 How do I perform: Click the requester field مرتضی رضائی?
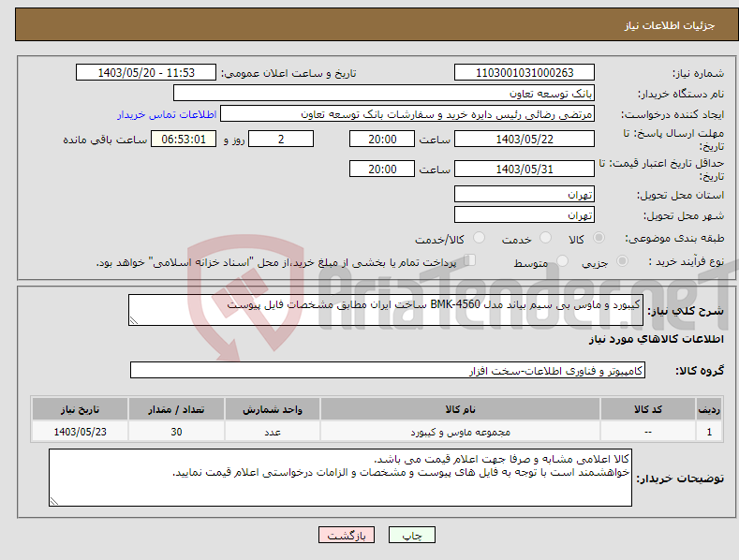[x=407, y=114]
